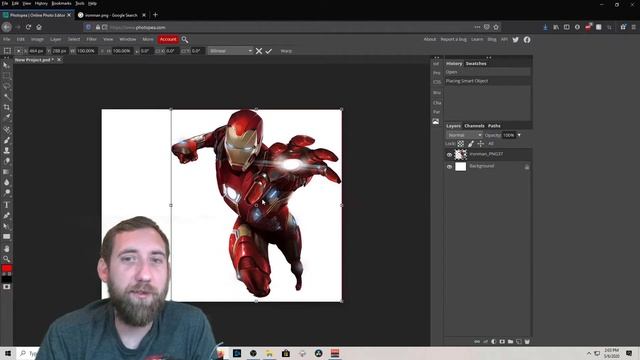Hide the Background layer
Image resolution: width=640 pixels, height=360 pixels.
click(x=449, y=167)
